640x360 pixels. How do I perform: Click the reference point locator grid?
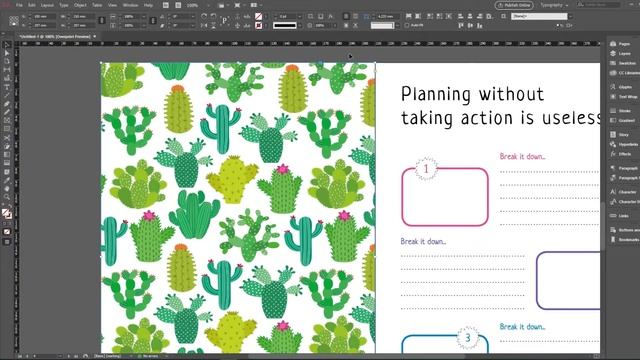pos(14,21)
